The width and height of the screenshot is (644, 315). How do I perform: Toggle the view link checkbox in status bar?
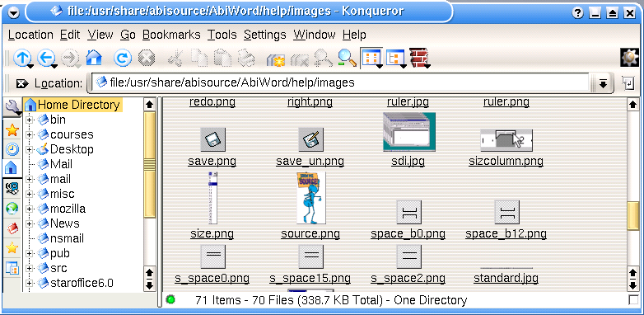point(633,300)
